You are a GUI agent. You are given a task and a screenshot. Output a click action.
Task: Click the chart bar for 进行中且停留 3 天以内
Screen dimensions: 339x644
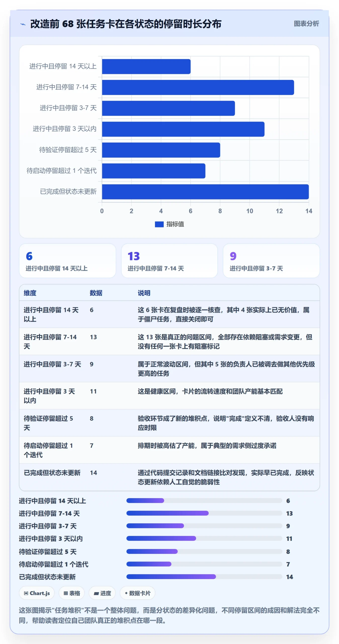(x=183, y=129)
